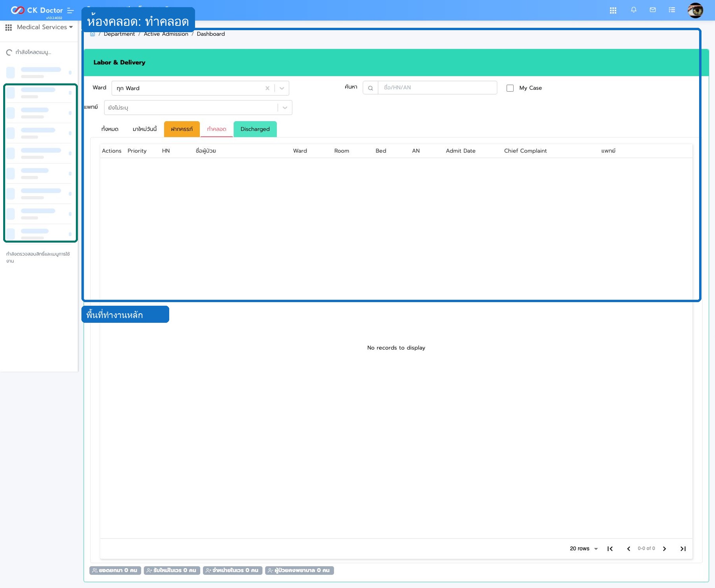Image resolution: width=715 pixels, height=588 pixels.
Task: Expand the Ward dropdown arrow
Action: (282, 88)
